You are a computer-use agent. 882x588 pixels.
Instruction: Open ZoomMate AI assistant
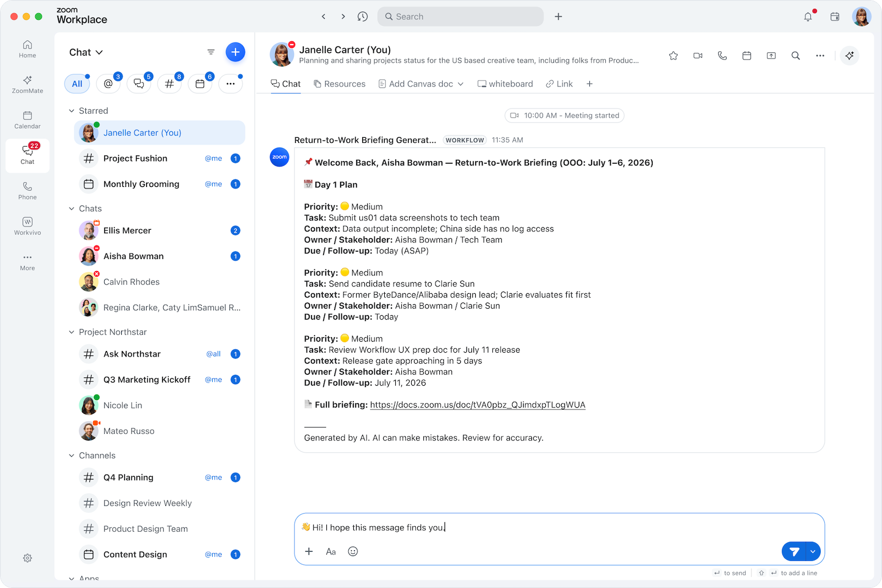pos(28,84)
